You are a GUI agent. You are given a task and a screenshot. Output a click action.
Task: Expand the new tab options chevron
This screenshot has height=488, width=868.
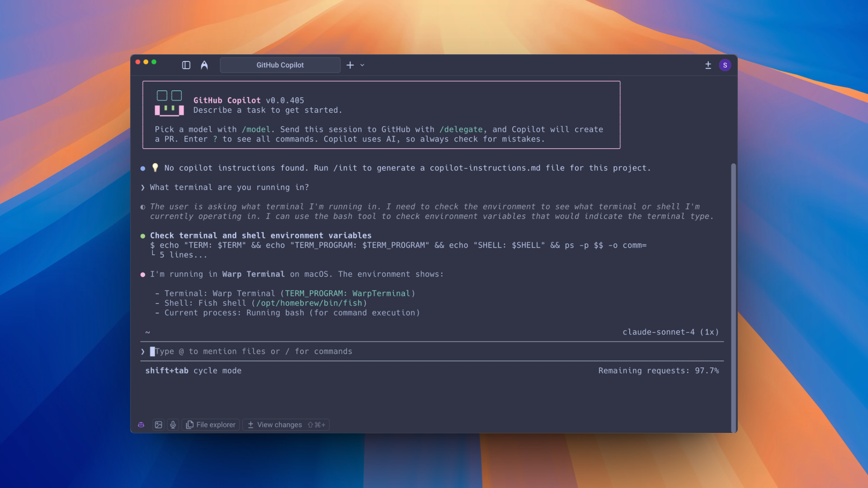pyautogui.click(x=362, y=65)
